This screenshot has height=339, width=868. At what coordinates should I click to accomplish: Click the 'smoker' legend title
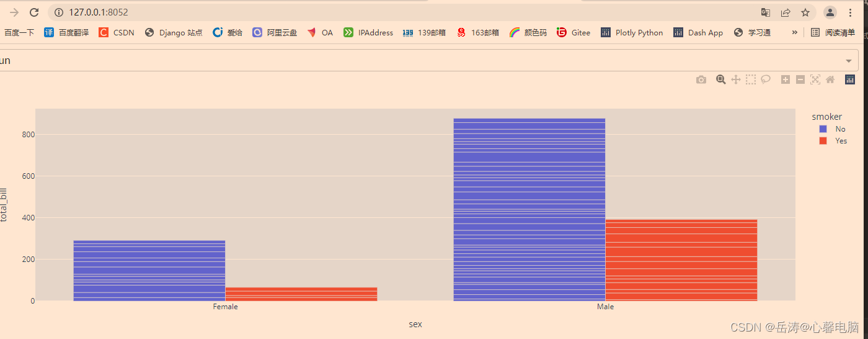(x=827, y=117)
